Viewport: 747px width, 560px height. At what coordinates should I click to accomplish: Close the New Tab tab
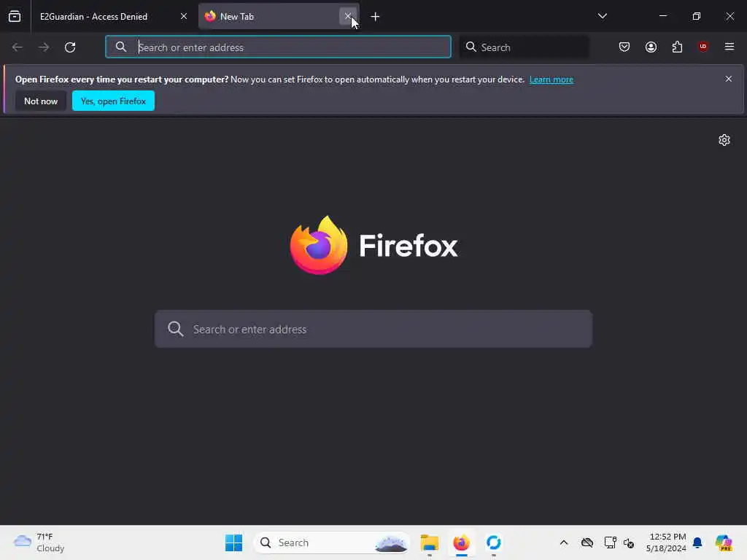click(348, 16)
